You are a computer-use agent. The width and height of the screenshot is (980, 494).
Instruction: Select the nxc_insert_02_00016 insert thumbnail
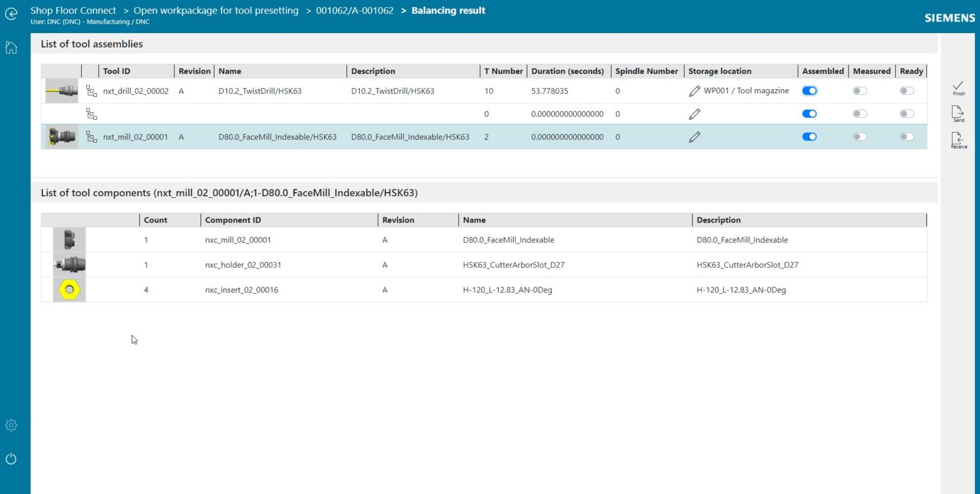69,289
